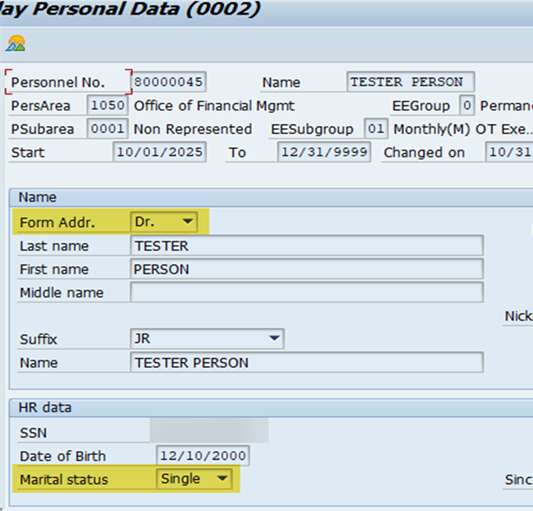Click the EESubgroup label
533x511 pixels.
tap(312, 129)
